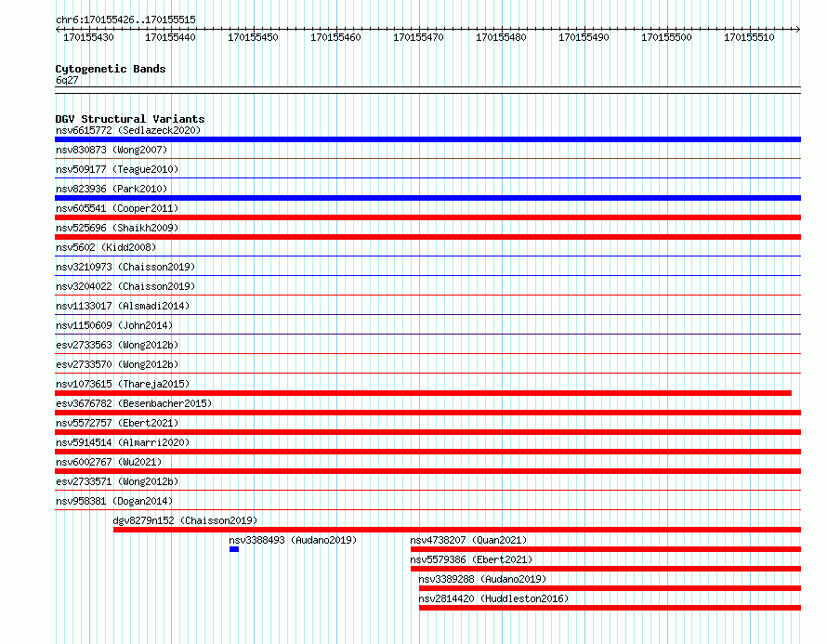Viewport: 827px width, 644px height.
Task: Click the 6q27 cytogenetic band label
Action: tap(67, 80)
